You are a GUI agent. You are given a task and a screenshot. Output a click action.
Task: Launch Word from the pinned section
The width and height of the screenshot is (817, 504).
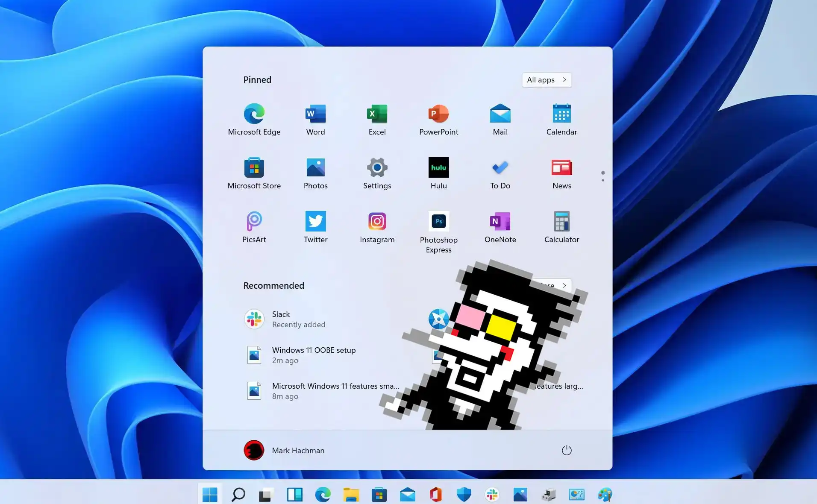point(315,120)
